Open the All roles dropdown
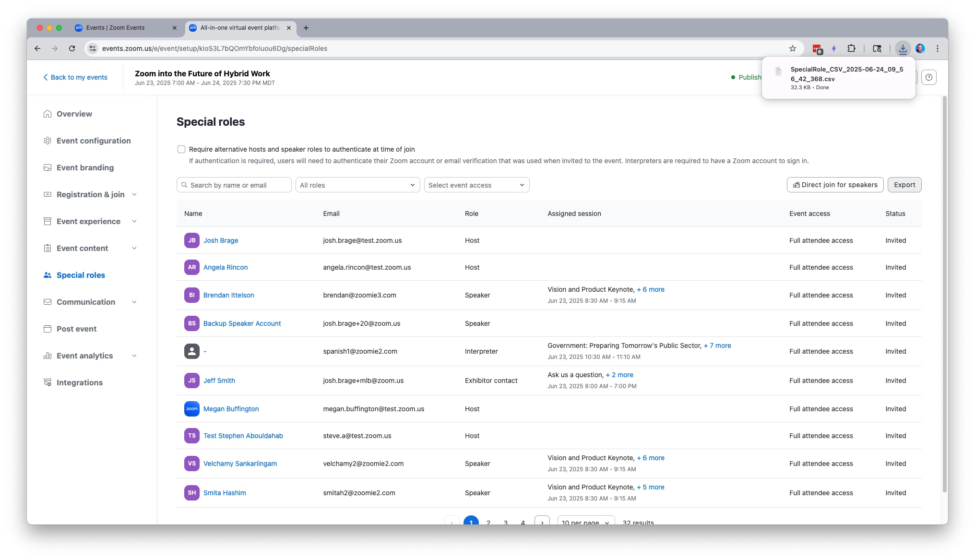 coord(357,185)
